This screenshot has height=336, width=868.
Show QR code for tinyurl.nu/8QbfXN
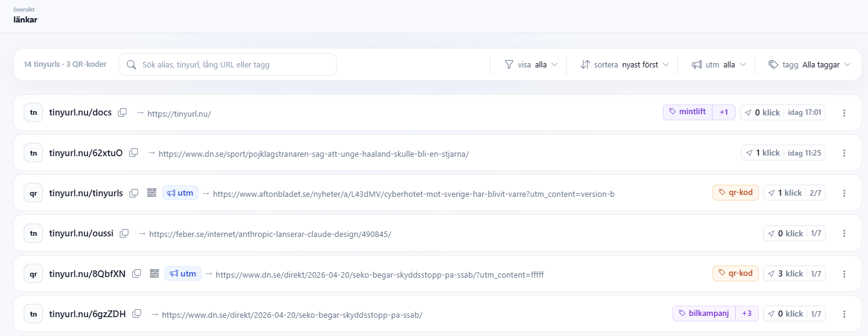pos(154,273)
